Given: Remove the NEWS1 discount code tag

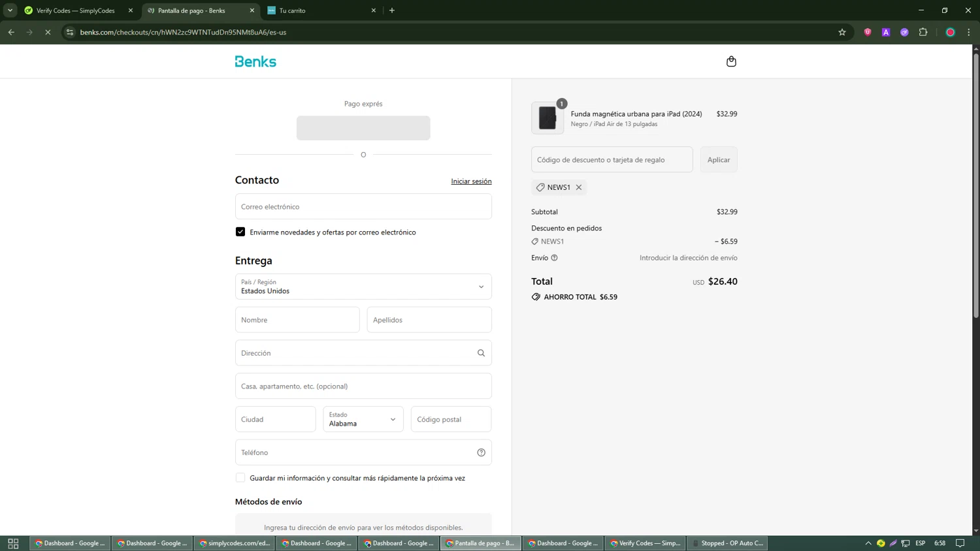Looking at the screenshot, I should coord(579,187).
